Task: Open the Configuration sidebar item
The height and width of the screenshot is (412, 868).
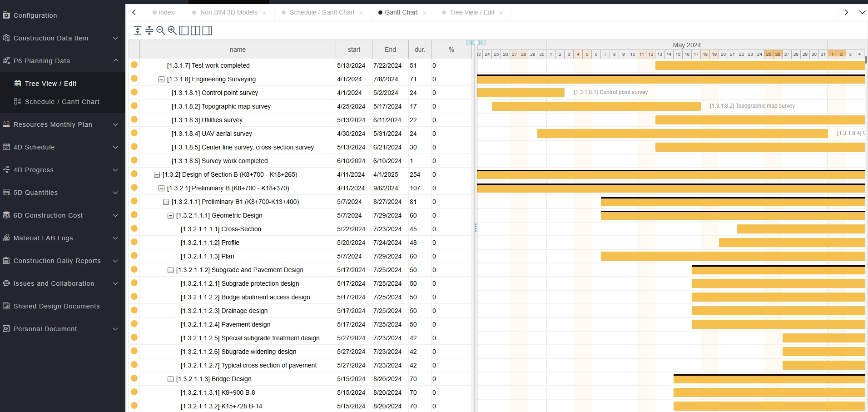Action: pyautogui.click(x=63, y=15)
